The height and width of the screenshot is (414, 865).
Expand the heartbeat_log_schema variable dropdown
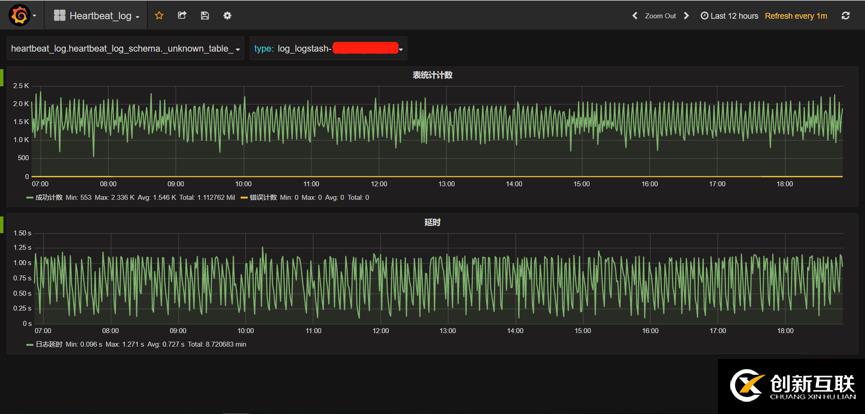(125, 49)
